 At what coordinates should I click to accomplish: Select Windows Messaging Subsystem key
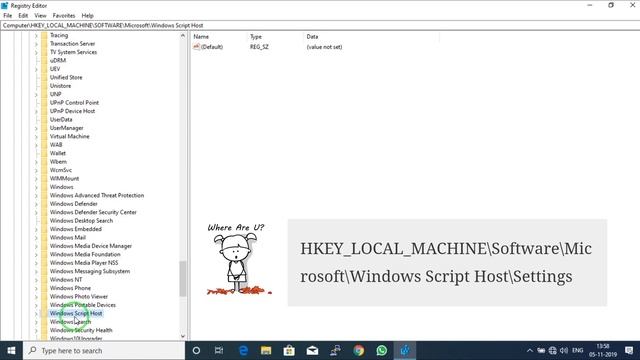pyautogui.click(x=90, y=271)
